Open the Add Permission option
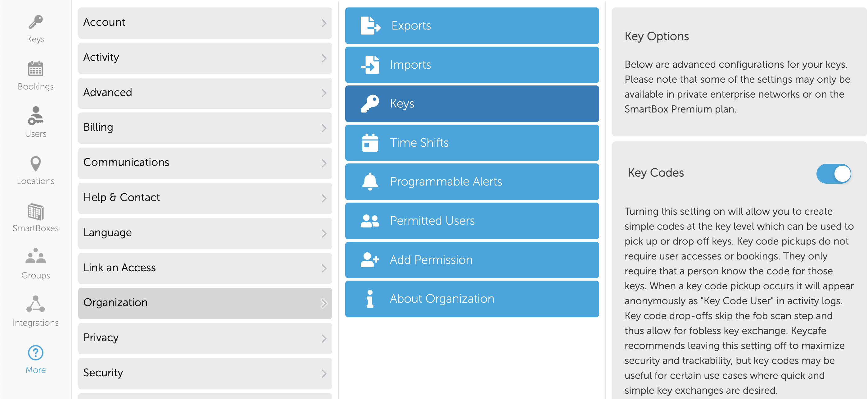The width and height of the screenshot is (868, 399). 472,260
